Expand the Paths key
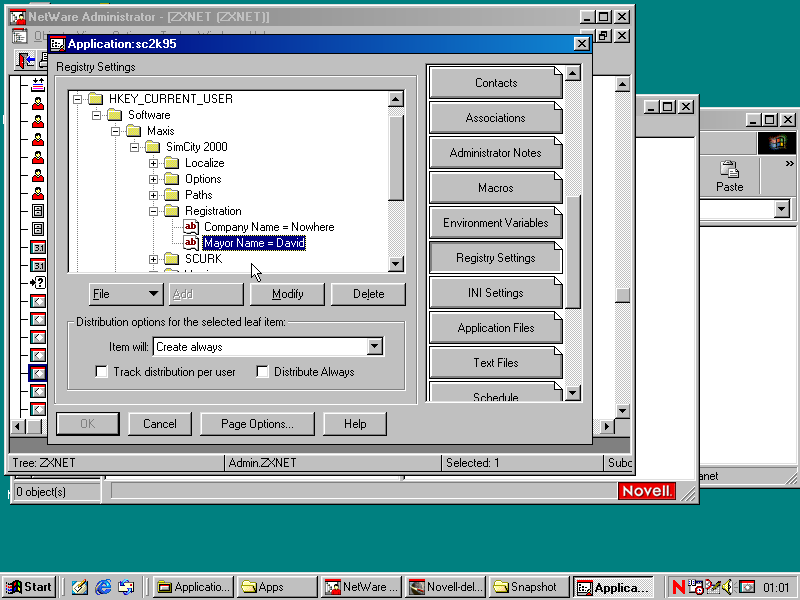This screenshot has height=600, width=800. pyautogui.click(x=153, y=195)
